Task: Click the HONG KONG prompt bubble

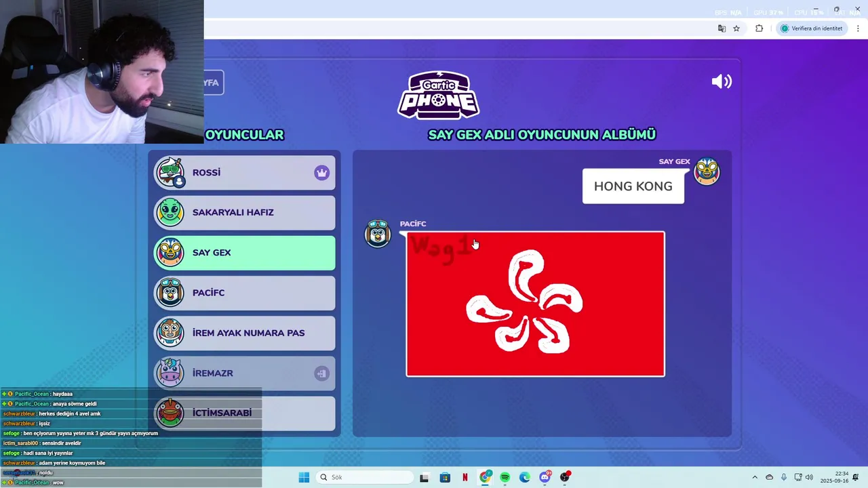Action: 633,186
